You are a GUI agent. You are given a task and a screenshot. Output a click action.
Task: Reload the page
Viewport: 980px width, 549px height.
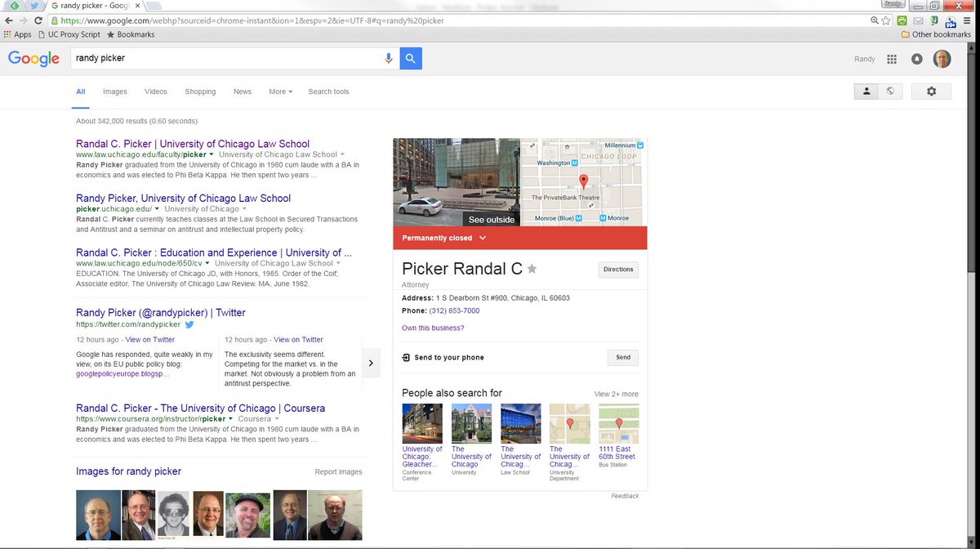pyautogui.click(x=38, y=20)
